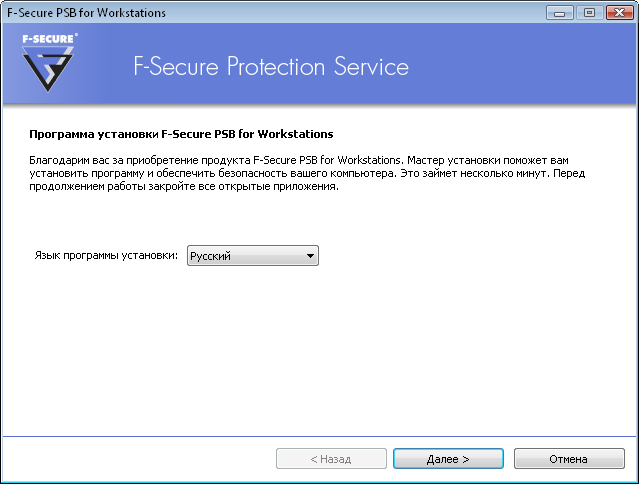Click the empty white area below the dropdown
Screen dimensions: 639x484
[319, 350]
